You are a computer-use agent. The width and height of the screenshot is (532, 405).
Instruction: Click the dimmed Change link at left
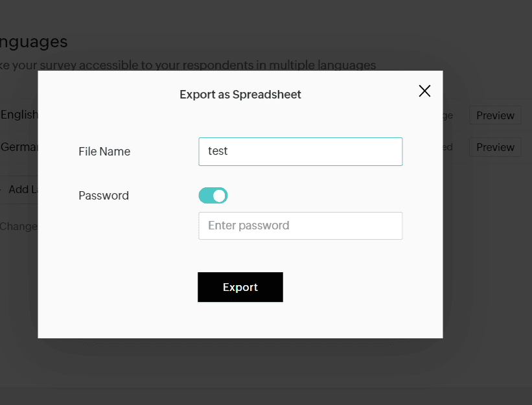tap(18, 226)
